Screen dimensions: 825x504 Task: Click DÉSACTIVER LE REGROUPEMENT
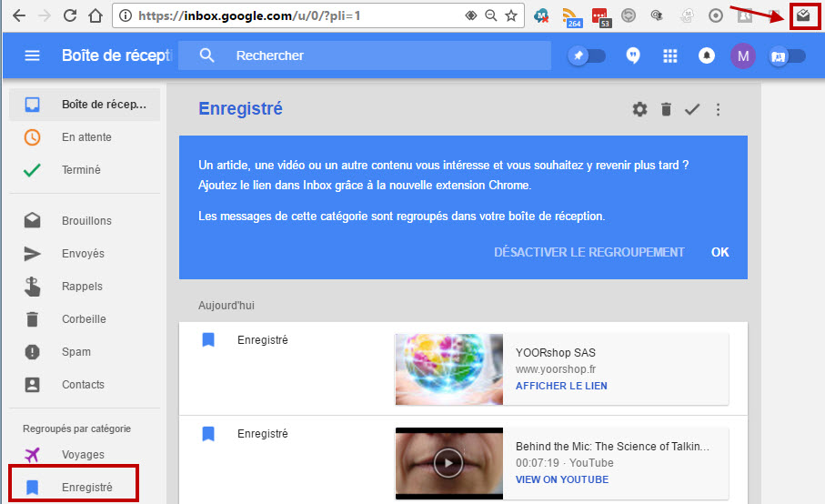pos(589,253)
